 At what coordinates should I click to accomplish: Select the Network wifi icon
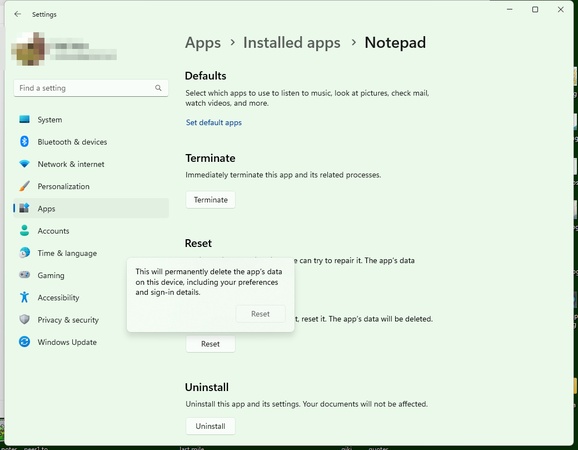[24, 164]
